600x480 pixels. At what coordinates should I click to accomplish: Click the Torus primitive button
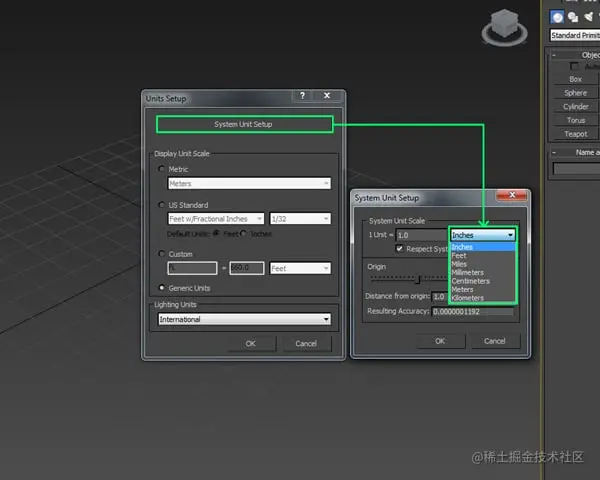pyautogui.click(x=576, y=120)
